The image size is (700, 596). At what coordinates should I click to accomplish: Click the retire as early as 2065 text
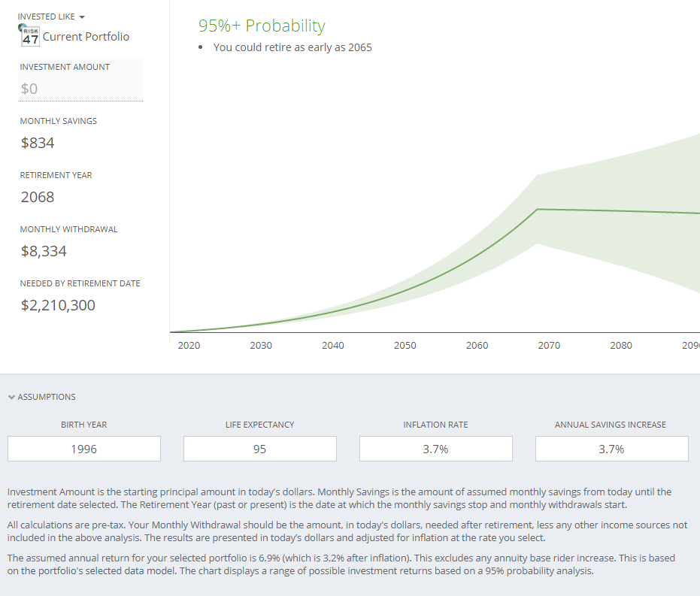292,47
